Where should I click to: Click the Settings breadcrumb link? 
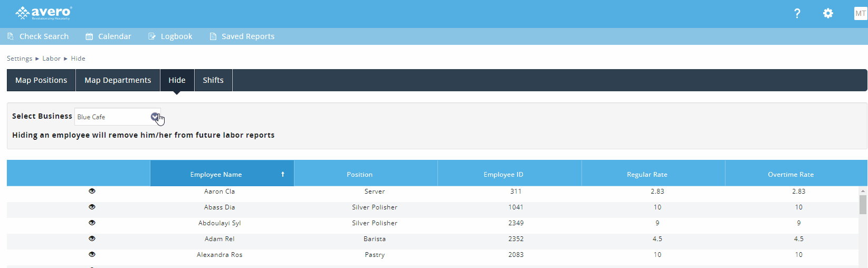20,59
